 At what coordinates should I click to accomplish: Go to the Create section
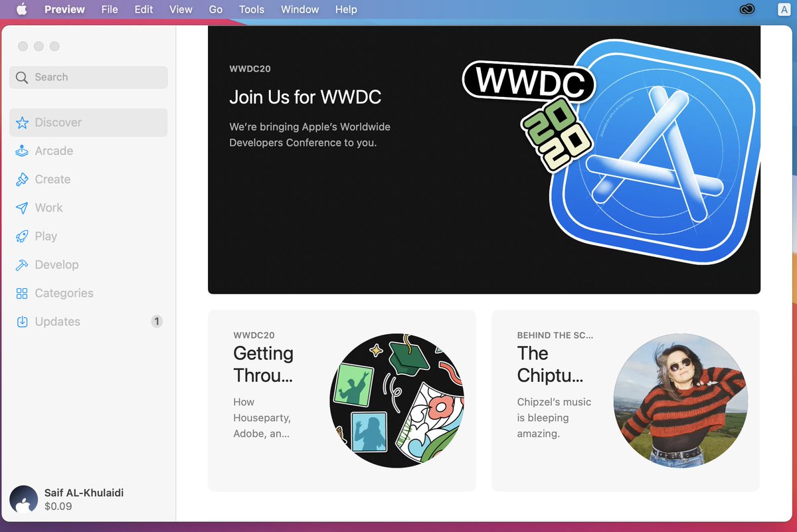pos(88,179)
